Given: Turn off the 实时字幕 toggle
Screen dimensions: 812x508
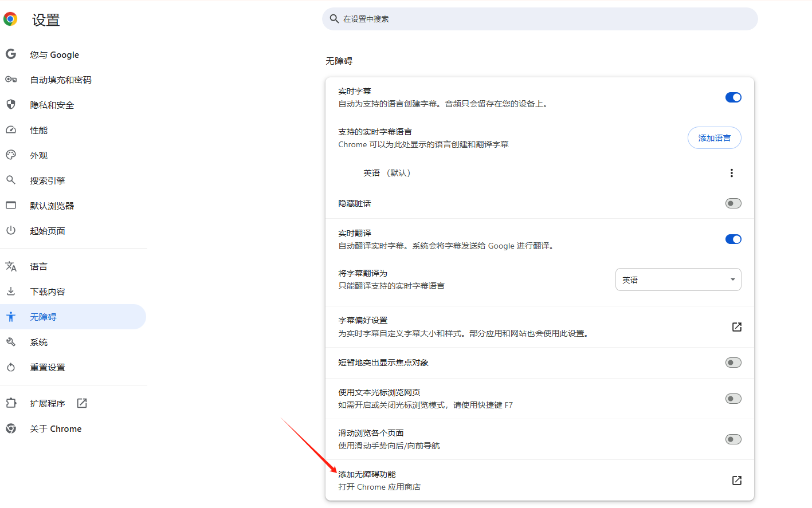Looking at the screenshot, I should click(733, 97).
